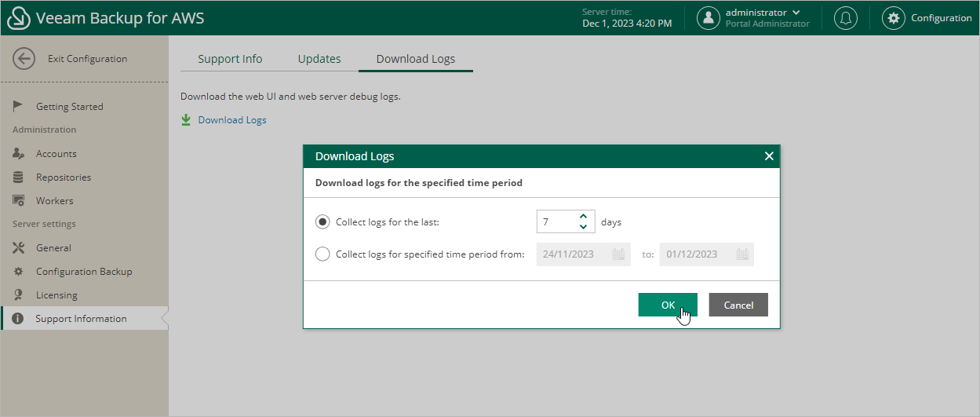
Task: Click the Portal Administrator role text
Action: coord(767,24)
